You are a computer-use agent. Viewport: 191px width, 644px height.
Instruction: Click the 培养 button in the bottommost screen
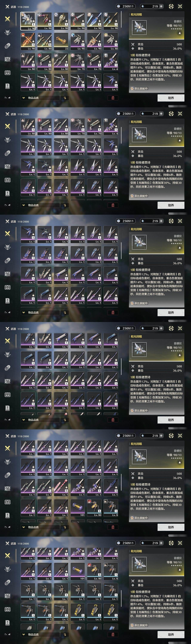171,634
